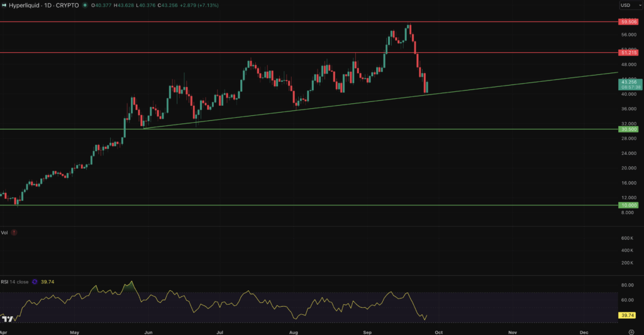The image size is (644, 335).
Task: Open chart settings gear icon
Action: (x=631, y=332)
